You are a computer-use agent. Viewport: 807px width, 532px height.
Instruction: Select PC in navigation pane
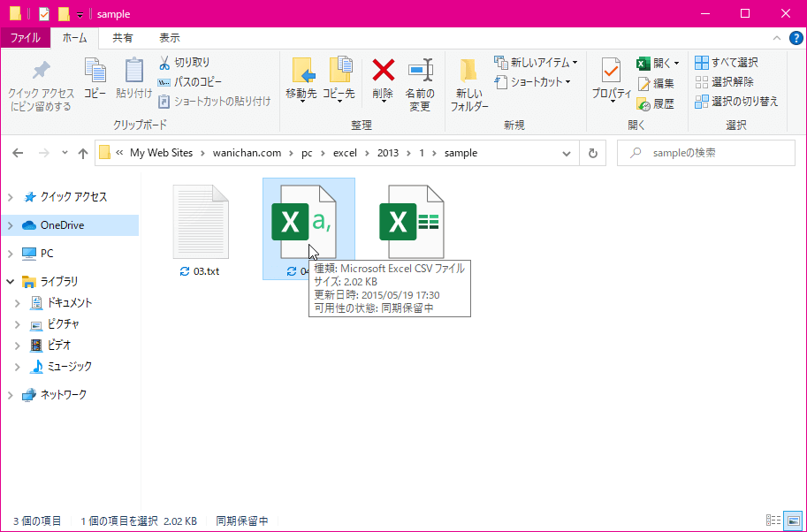(47, 254)
